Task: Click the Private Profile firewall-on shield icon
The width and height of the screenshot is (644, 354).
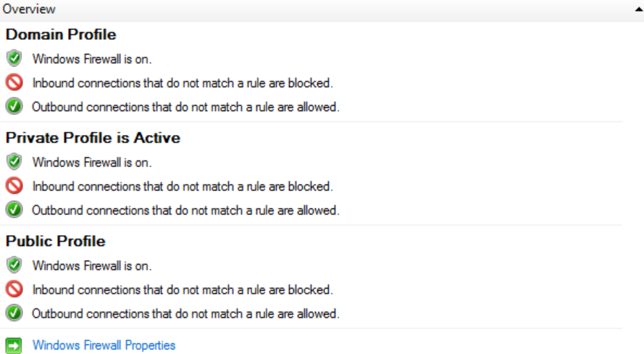Action: (14, 161)
